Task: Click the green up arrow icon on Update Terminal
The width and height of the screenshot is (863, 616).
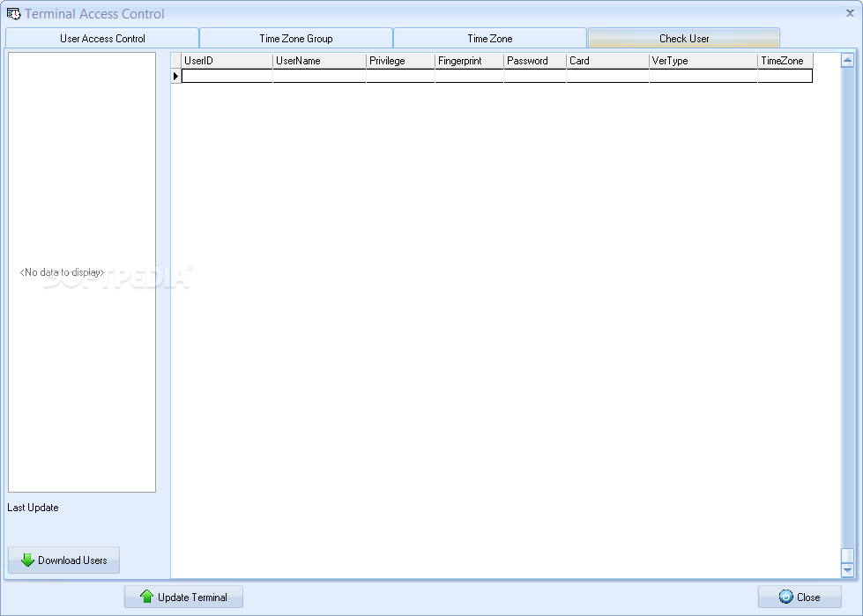Action: [x=146, y=597]
